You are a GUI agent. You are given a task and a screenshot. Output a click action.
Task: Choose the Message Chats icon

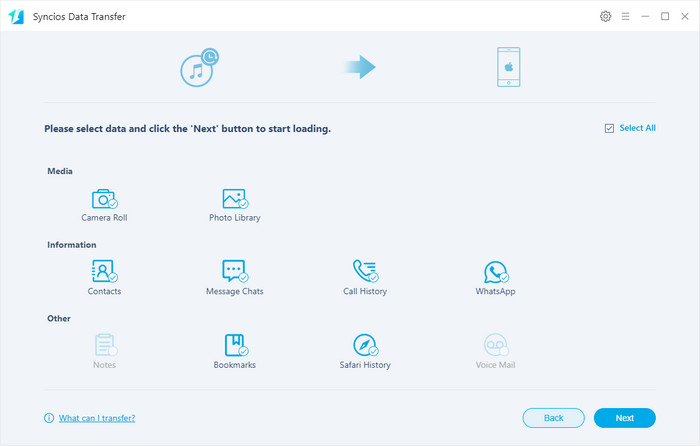pos(235,271)
